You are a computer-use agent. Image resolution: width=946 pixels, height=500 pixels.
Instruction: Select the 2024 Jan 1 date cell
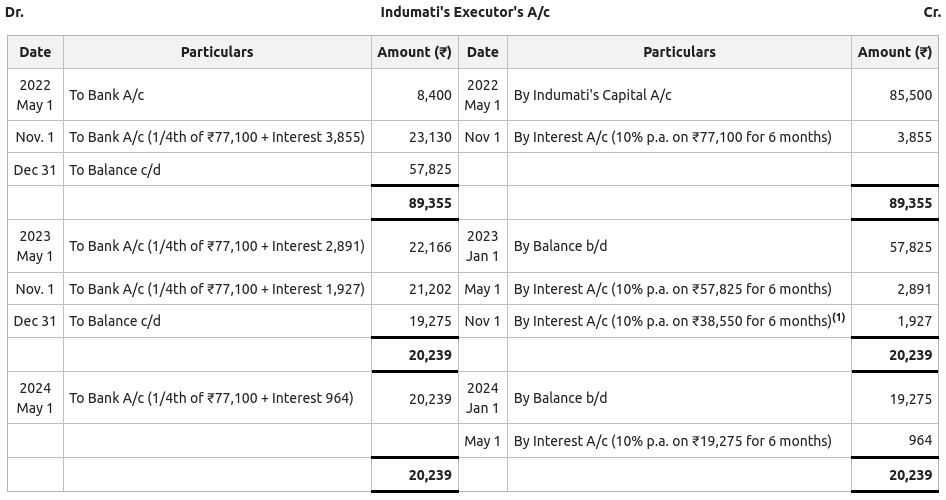482,398
